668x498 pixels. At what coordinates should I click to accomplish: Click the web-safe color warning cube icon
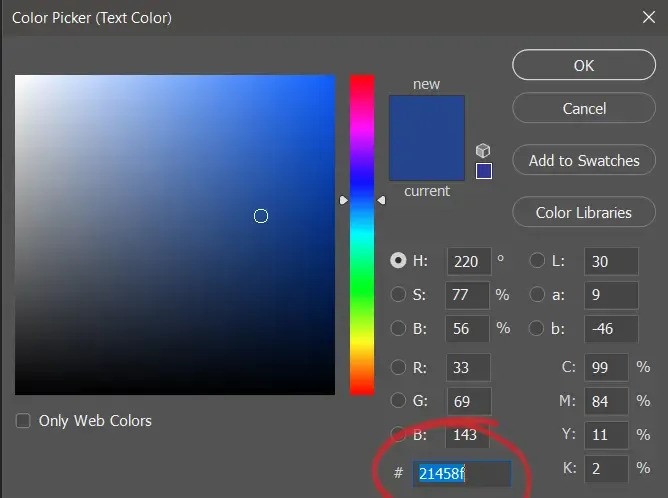point(483,151)
